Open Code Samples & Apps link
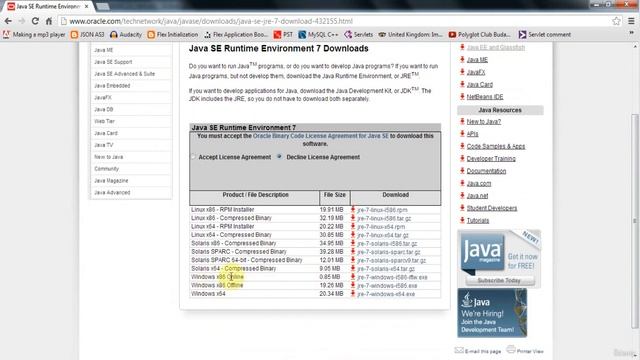Screen dimensions: 640x360 tap(496, 146)
